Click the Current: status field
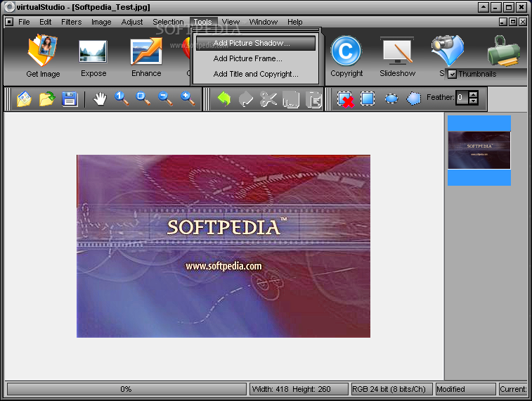 pyautogui.click(x=513, y=389)
